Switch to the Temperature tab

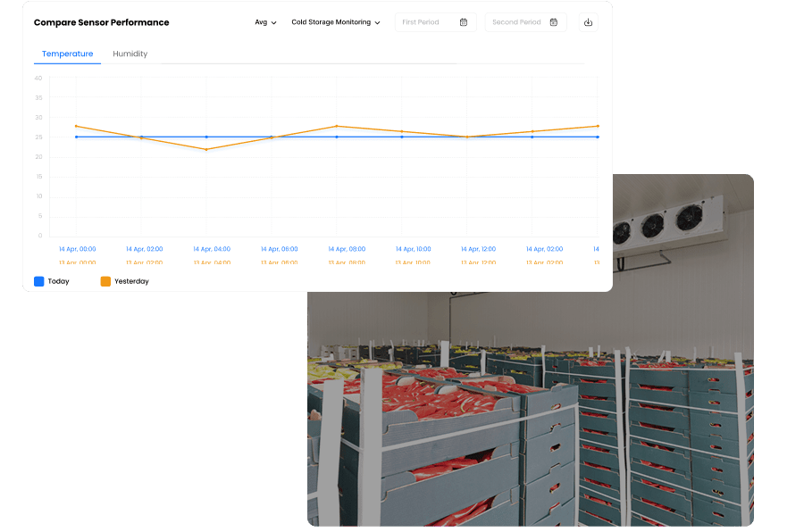tap(67, 54)
